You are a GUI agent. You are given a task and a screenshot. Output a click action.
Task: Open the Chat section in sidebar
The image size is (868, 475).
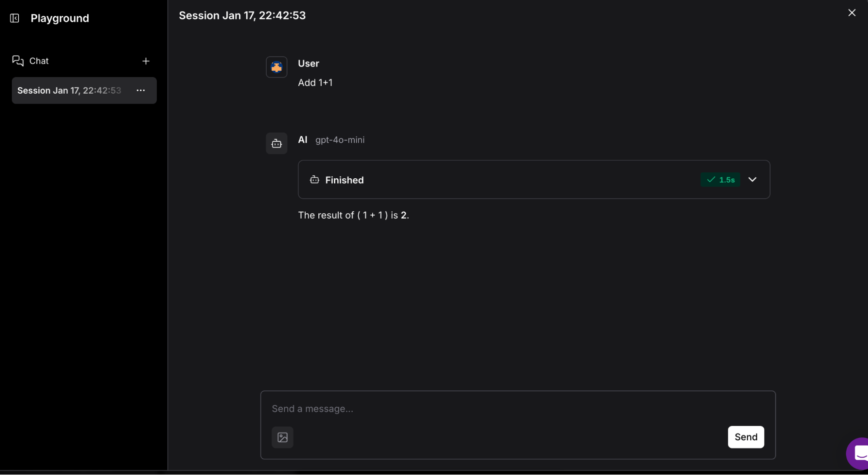[x=39, y=61]
